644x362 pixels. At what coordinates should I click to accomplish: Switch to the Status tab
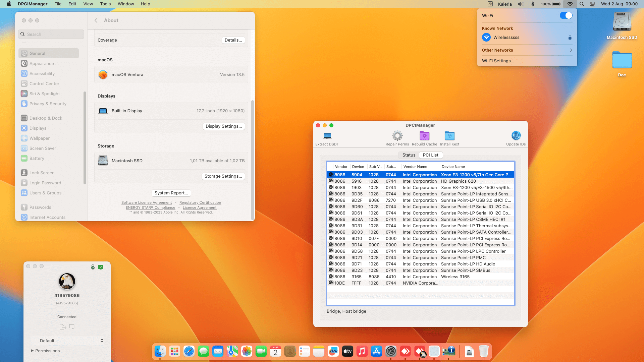pos(409,155)
